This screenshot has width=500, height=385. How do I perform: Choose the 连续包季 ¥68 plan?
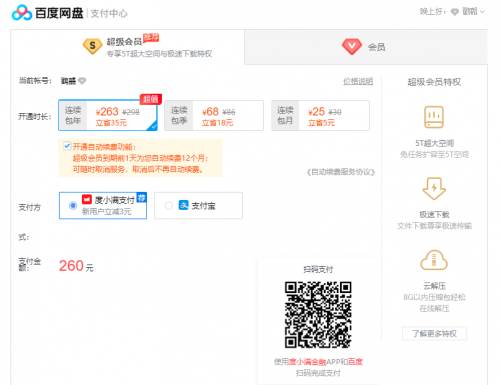coord(214,115)
